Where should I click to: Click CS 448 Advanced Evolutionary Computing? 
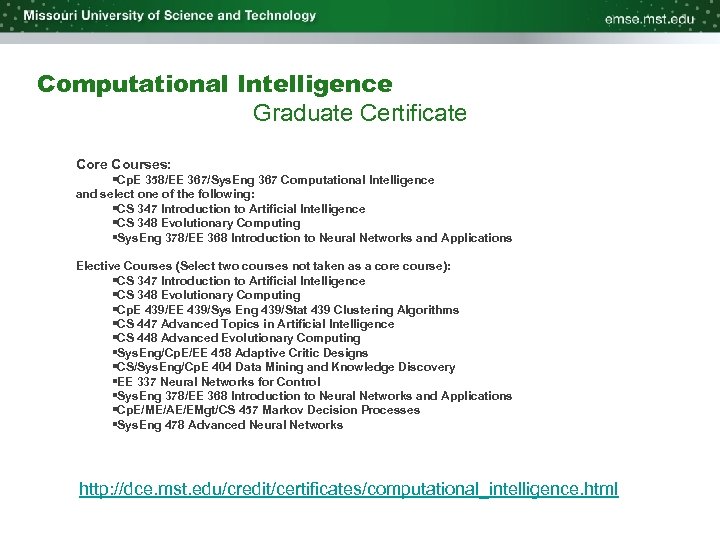[x=236, y=338]
